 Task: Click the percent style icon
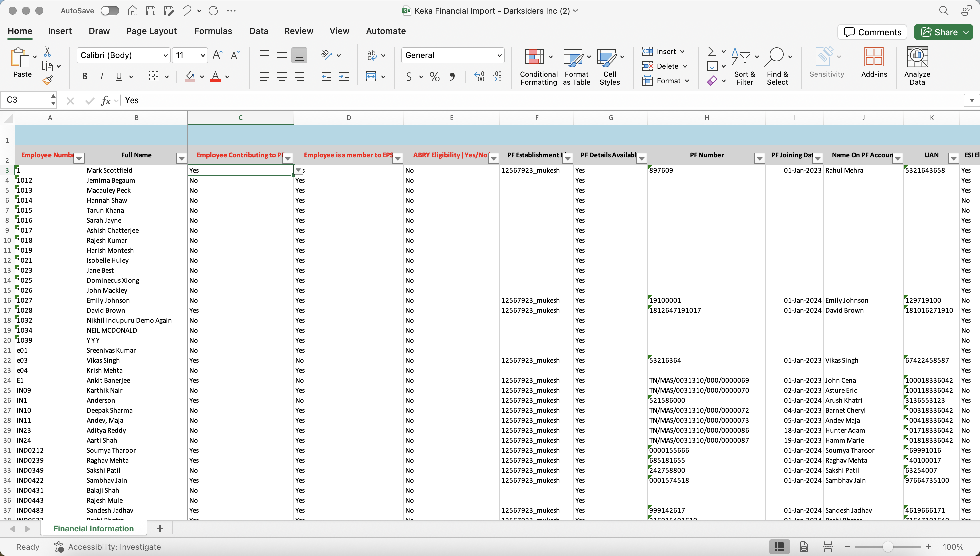pos(434,77)
